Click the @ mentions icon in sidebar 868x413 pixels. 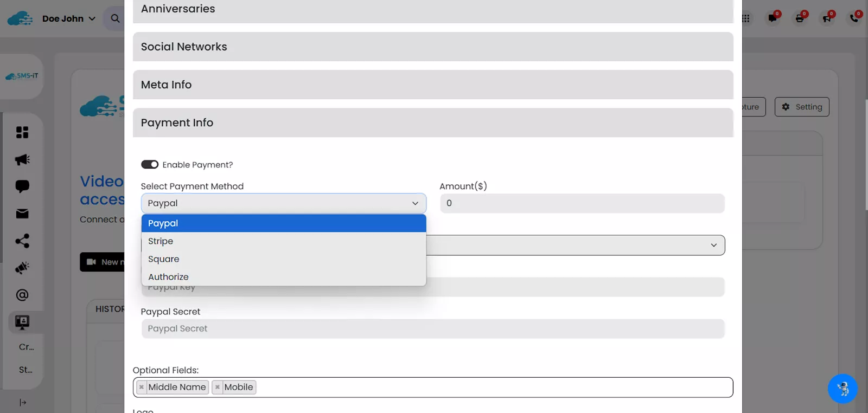[x=22, y=295]
